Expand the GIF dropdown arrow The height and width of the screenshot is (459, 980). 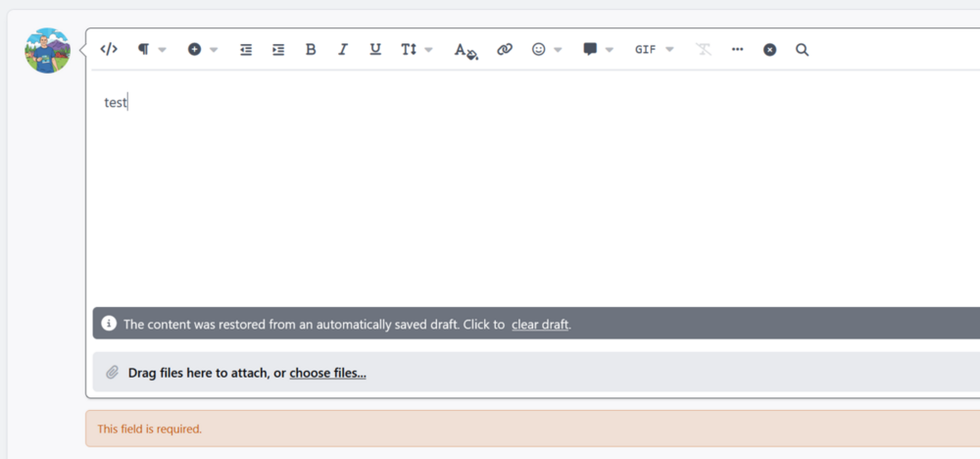(669, 50)
